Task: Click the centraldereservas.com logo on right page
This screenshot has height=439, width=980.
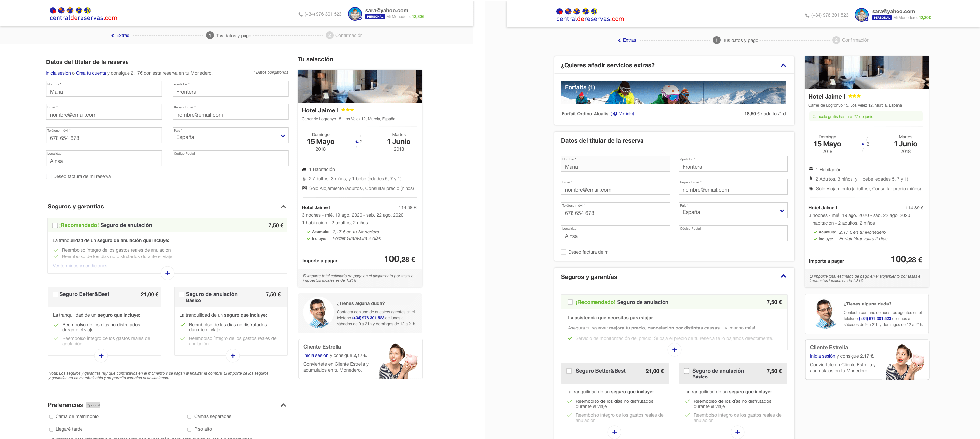Action: tap(590, 15)
